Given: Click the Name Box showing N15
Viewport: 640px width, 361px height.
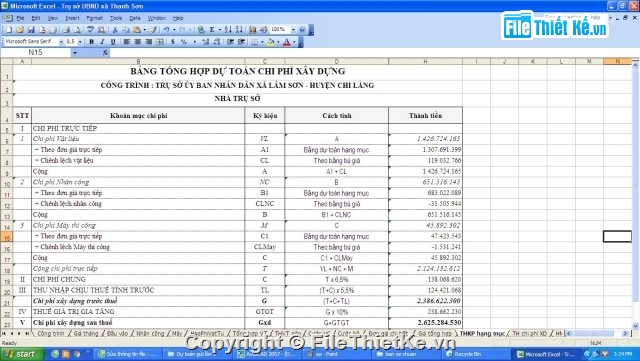Looking at the screenshot, I should [36, 53].
